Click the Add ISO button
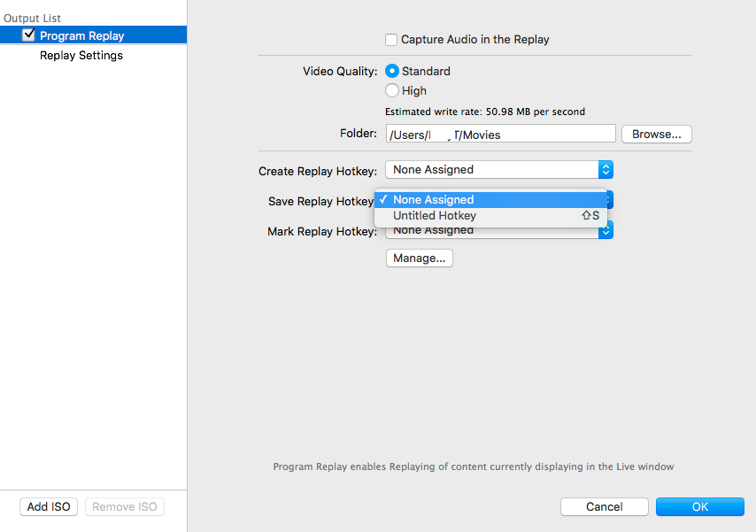Viewport: 756px width, 532px height. click(49, 507)
